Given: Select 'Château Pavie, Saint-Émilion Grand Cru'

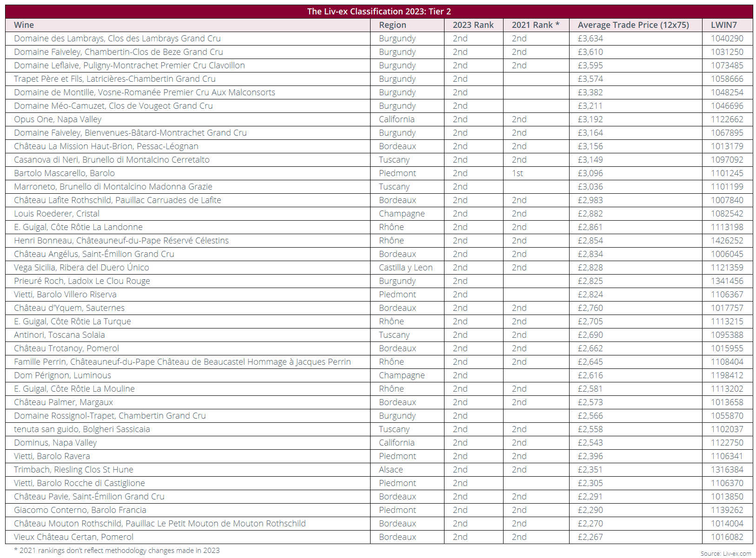Looking at the screenshot, I should click(x=89, y=497).
